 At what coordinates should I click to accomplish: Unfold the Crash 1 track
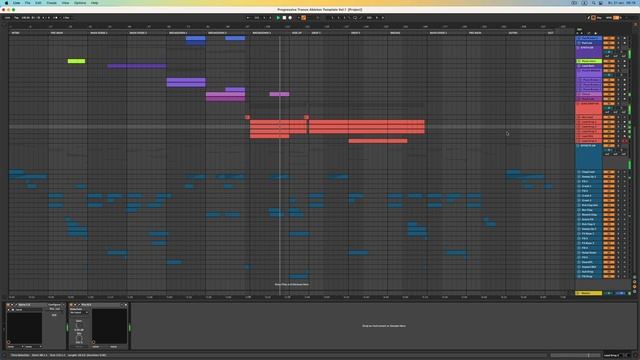(578, 186)
